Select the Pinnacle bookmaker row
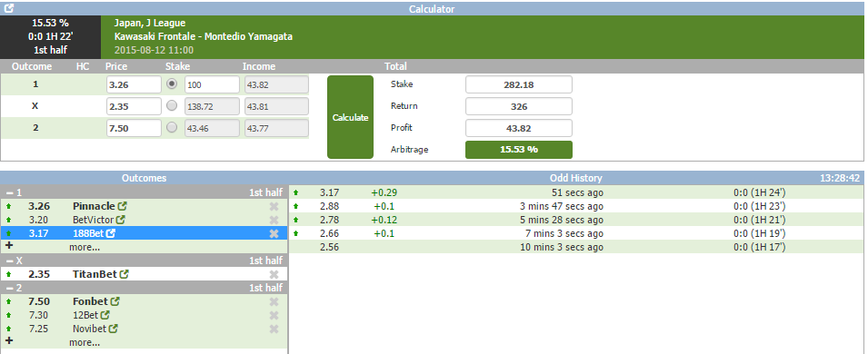This screenshot has height=354, width=868. 144,206
